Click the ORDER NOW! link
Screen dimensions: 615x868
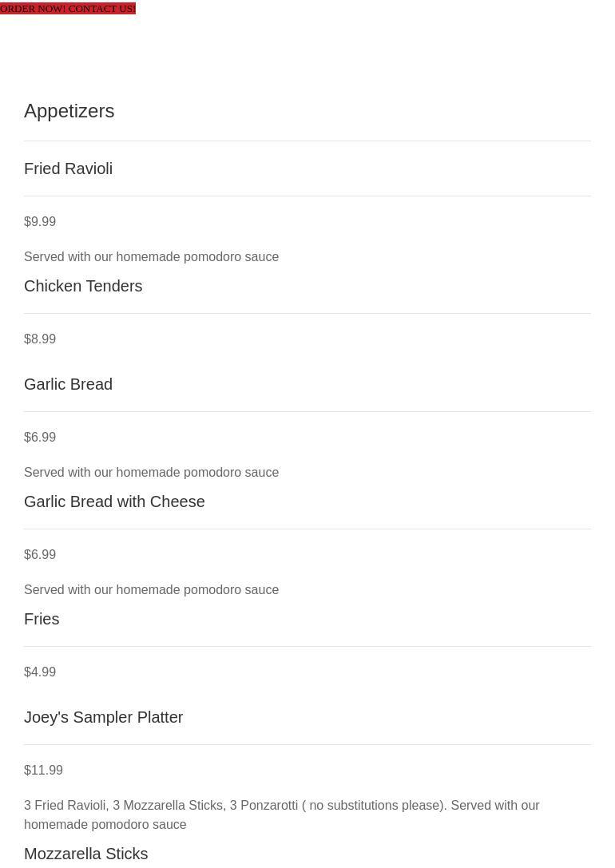point(33,9)
